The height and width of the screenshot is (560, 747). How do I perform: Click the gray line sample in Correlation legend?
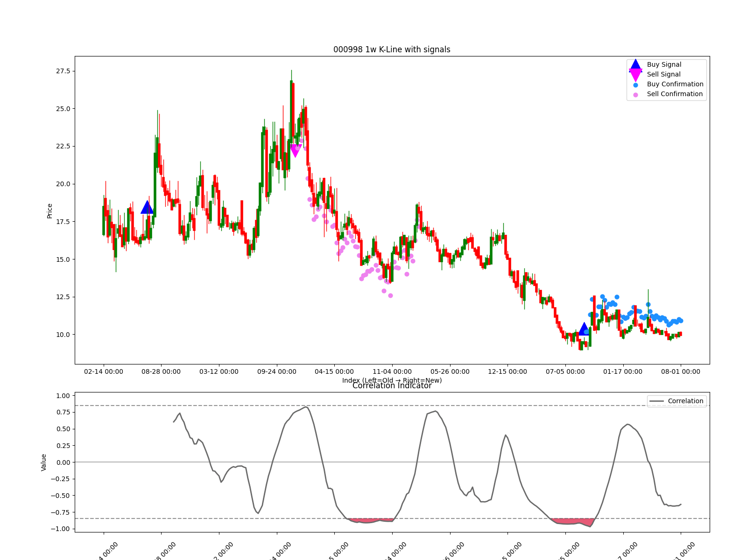(656, 401)
